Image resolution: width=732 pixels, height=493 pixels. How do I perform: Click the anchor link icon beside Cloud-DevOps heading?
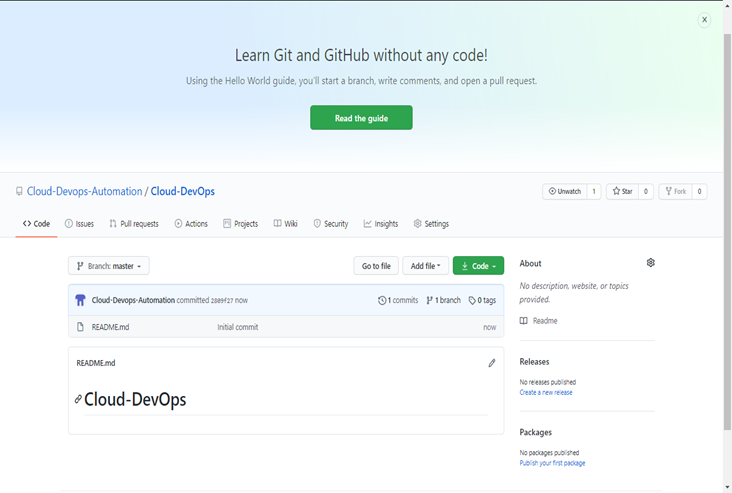[78, 399]
